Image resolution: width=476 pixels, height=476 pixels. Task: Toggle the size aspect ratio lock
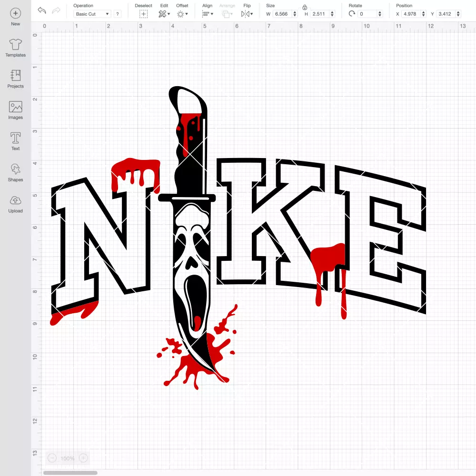click(x=305, y=7)
